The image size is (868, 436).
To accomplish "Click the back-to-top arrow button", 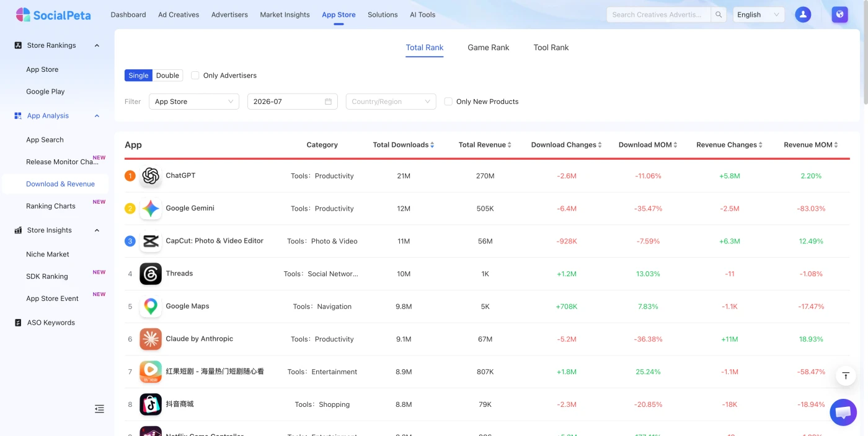I will (846, 375).
